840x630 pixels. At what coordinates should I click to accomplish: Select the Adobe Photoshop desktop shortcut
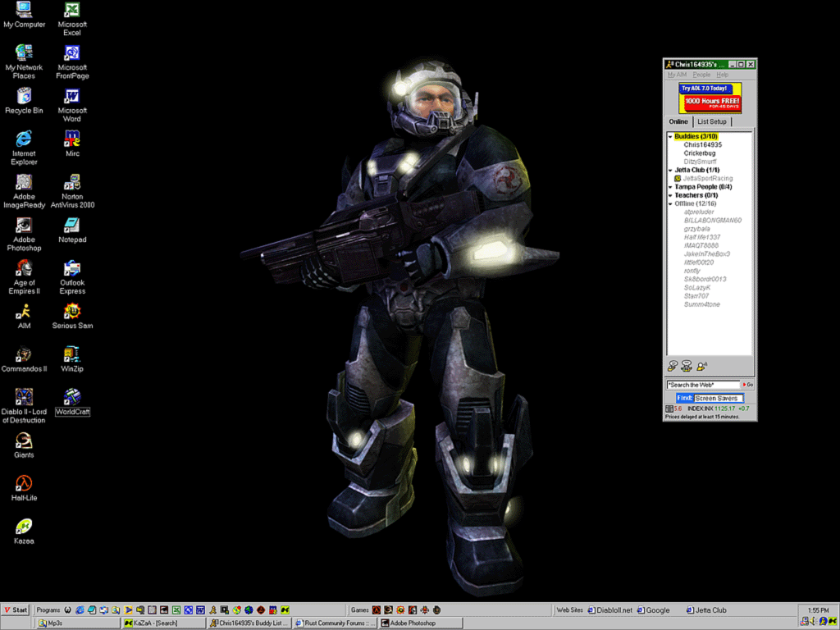24,234
